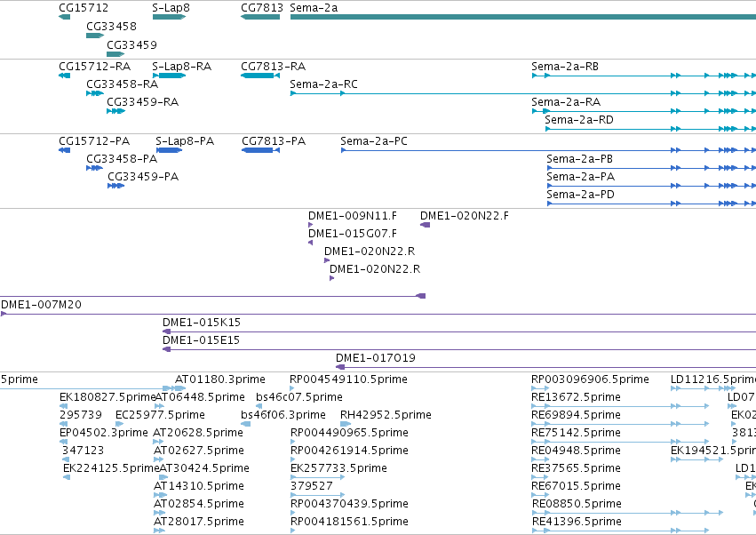Click the Sema-2a-PD protein label

580,195
